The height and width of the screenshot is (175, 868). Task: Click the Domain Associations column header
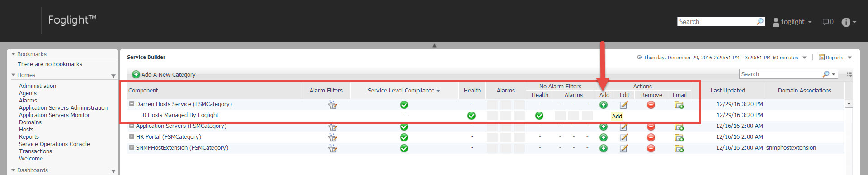[804, 91]
